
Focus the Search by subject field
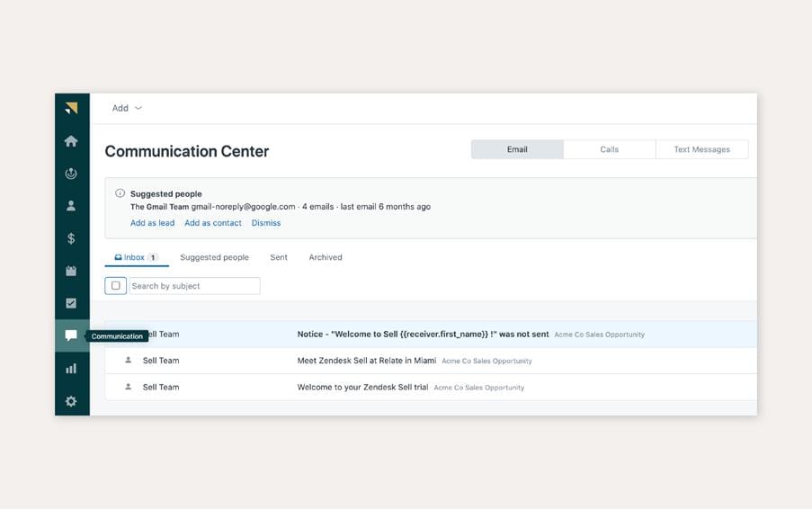195,286
